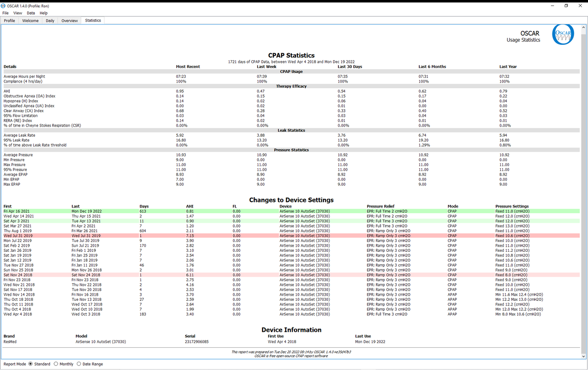The image size is (588, 370).
Task: Open the Help menu
Action: [43, 13]
